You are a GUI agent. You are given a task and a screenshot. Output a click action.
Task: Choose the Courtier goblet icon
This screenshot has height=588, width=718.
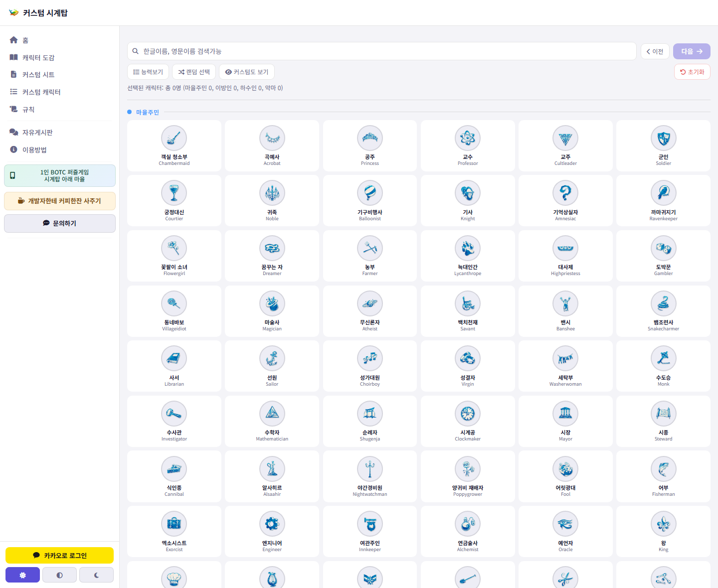[x=174, y=193]
